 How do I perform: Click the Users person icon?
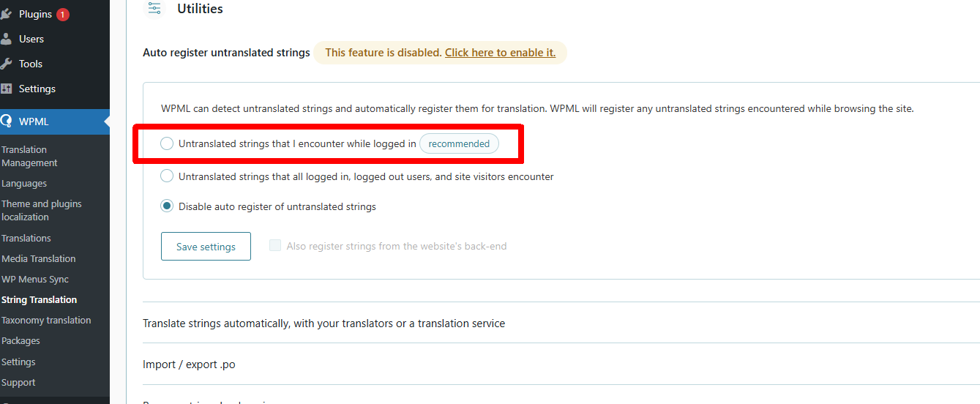click(6, 39)
